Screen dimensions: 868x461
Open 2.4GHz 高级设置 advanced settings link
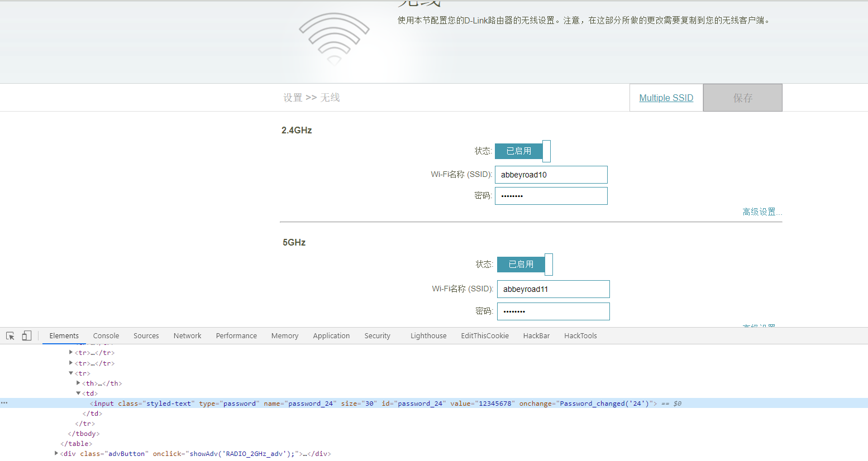click(762, 212)
